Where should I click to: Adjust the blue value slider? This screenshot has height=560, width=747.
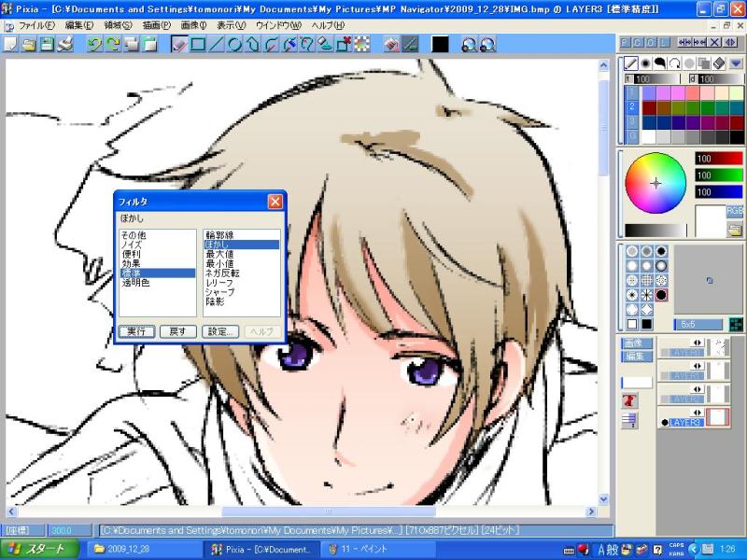point(719,191)
